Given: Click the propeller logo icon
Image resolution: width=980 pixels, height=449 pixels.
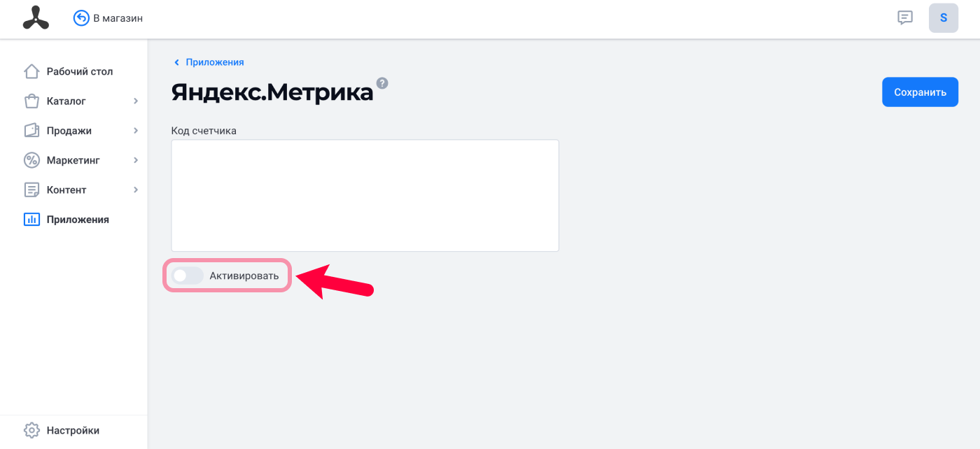Looking at the screenshot, I should click(x=36, y=17).
